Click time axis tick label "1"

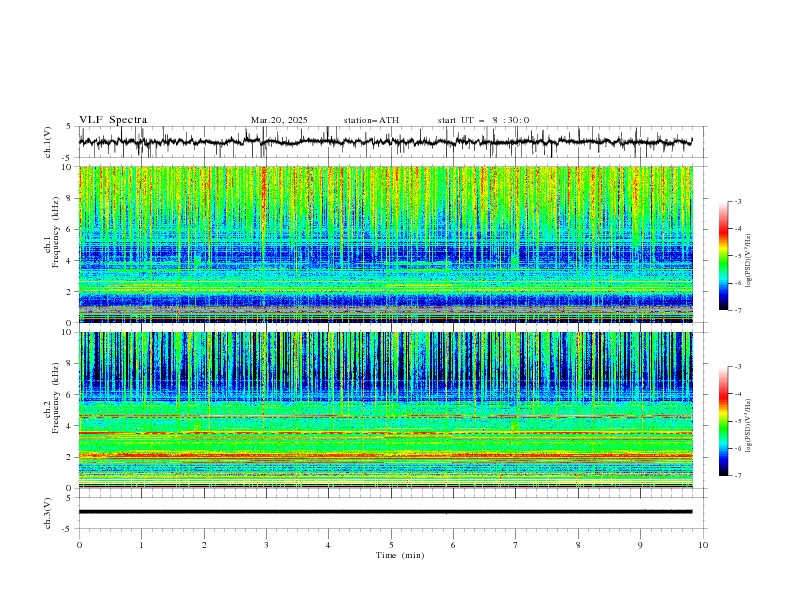[x=141, y=545]
